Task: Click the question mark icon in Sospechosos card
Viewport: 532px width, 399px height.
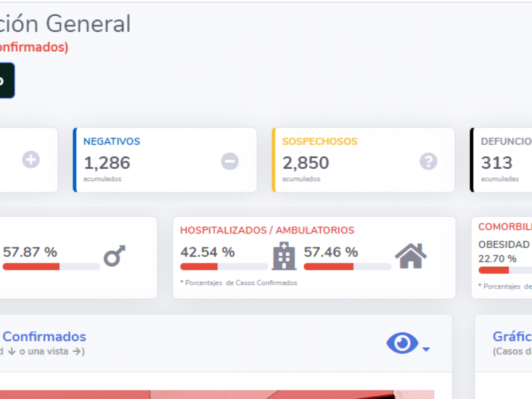Action: pyautogui.click(x=428, y=161)
